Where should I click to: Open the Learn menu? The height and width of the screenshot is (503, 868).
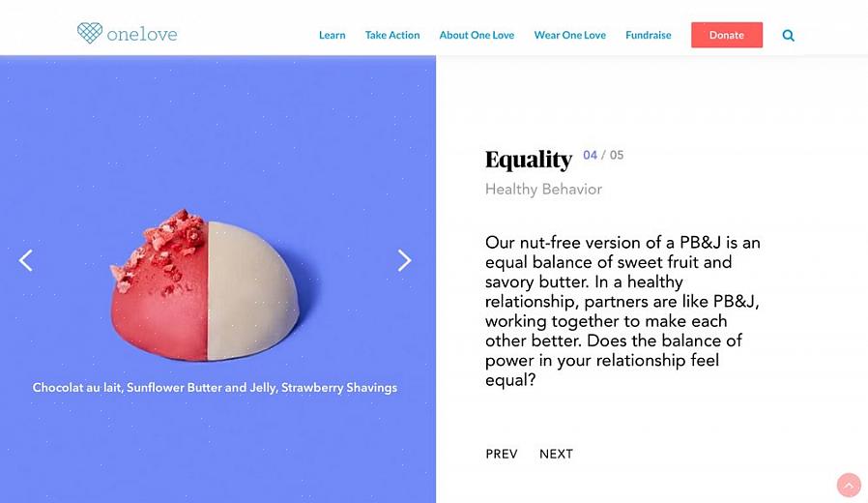[x=332, y=35]
